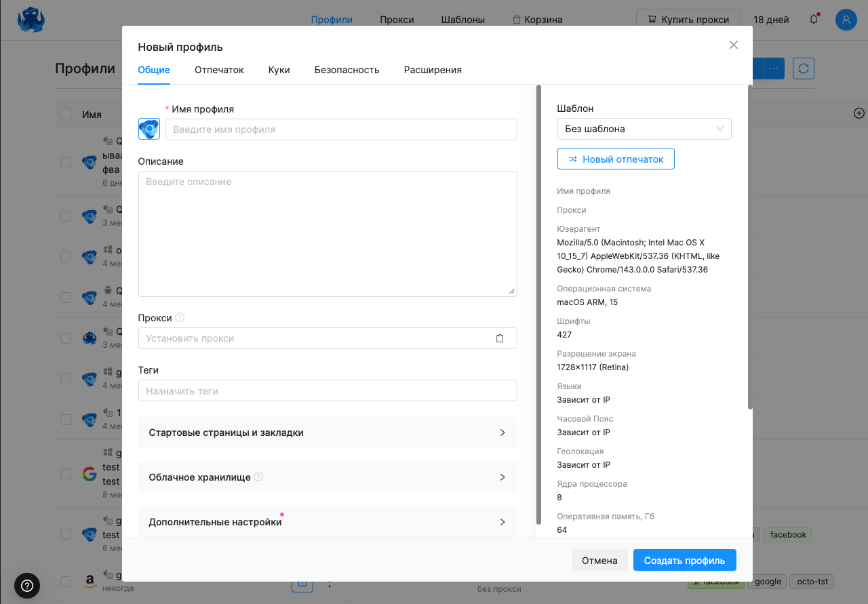Click the paste proxy clipboard icon

point(500,338)
